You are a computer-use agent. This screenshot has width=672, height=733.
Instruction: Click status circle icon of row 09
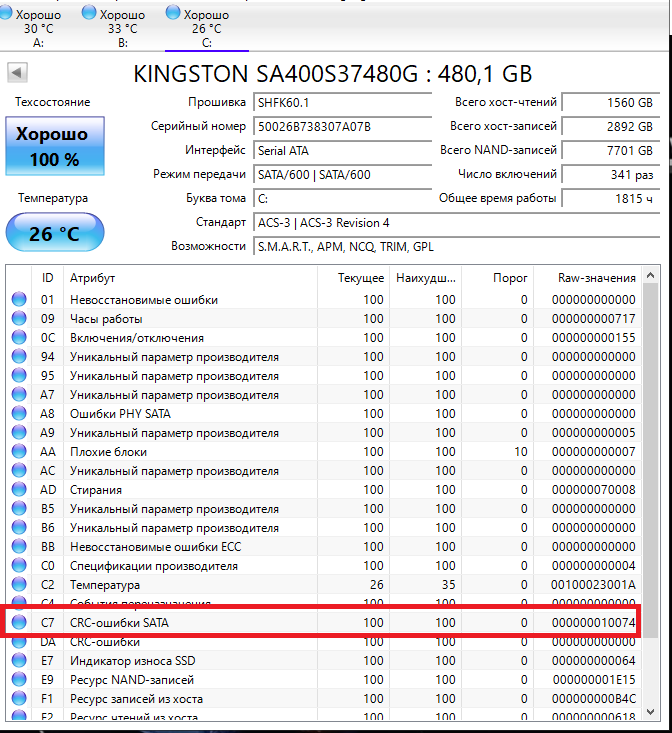coord(19,318)
